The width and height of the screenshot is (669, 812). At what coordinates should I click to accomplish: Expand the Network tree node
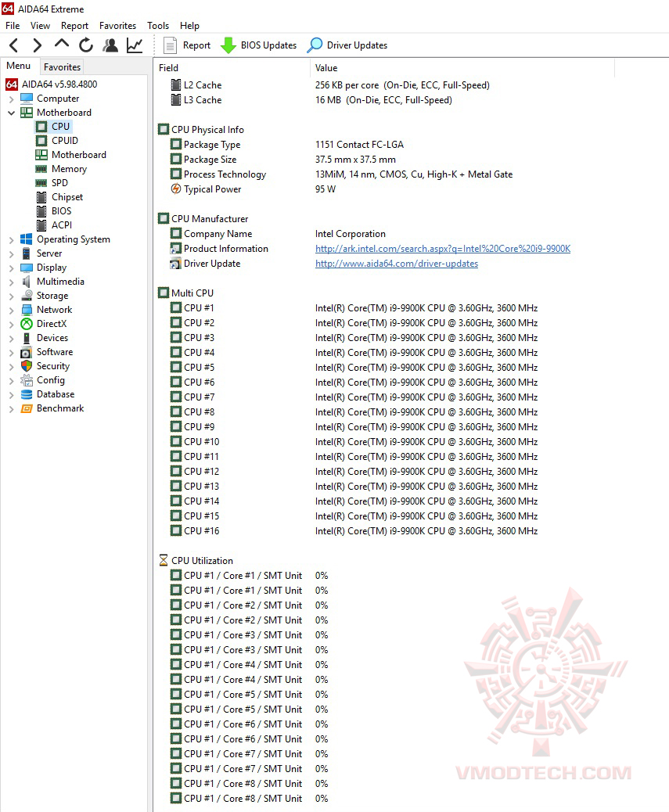tap(12, 311)
